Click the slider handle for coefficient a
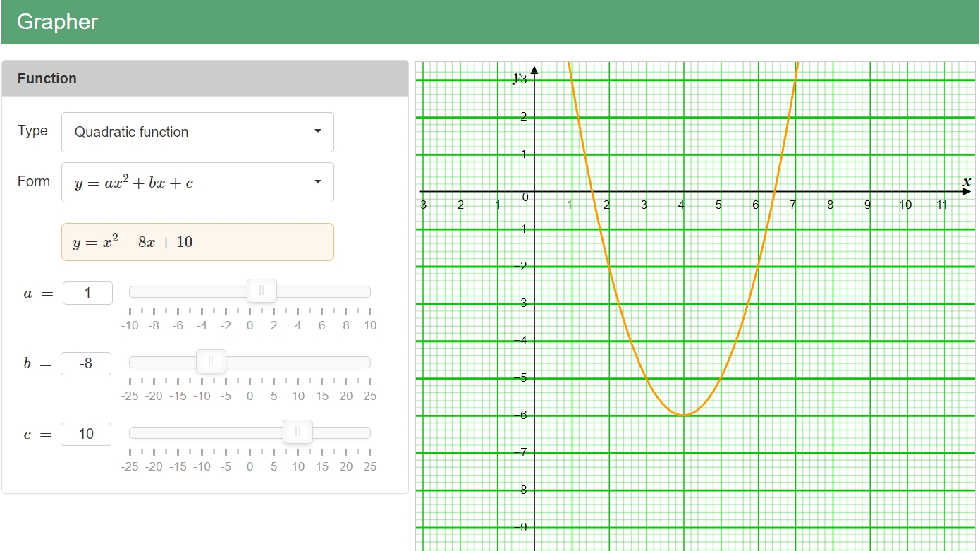This screenshot has width=980, height=551. click(x=262, y=291)
